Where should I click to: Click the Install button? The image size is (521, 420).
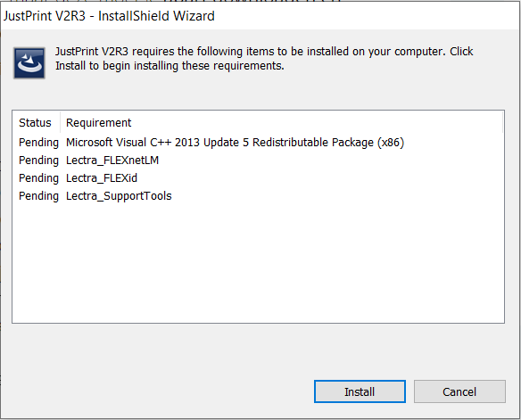[360, 391]
